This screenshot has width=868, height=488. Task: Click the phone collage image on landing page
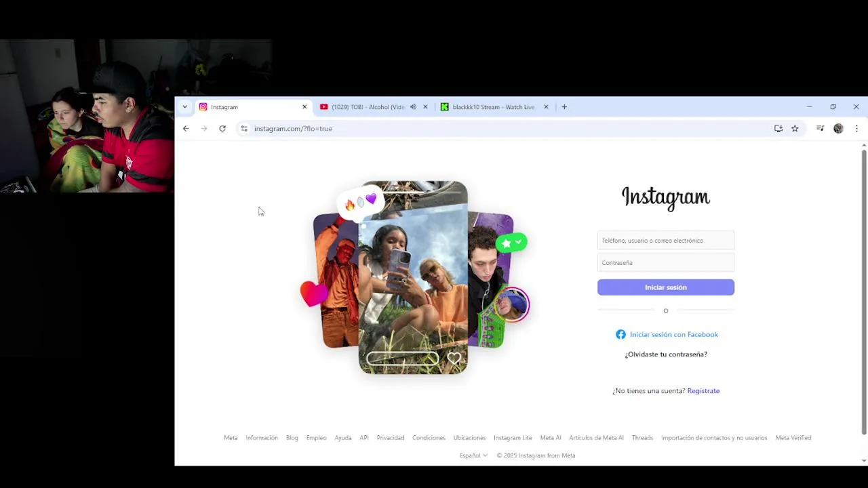[x=413, y=278]
